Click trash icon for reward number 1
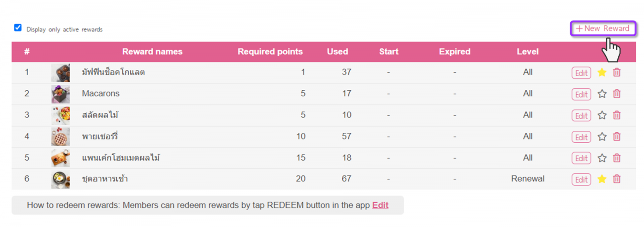644x227 pixels. coord(617,73)
